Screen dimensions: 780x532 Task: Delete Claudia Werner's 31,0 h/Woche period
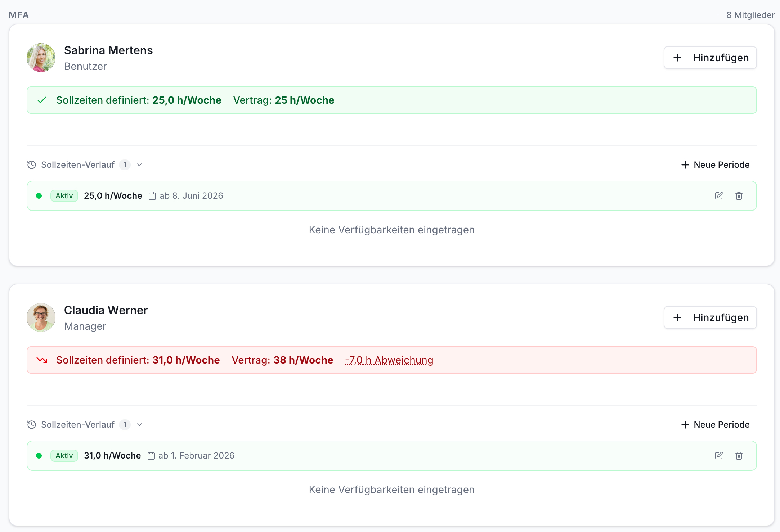[x=739, y=456]
